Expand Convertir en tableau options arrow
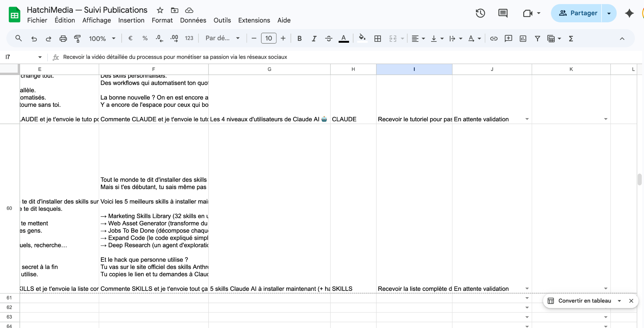 tap(619, 301)
